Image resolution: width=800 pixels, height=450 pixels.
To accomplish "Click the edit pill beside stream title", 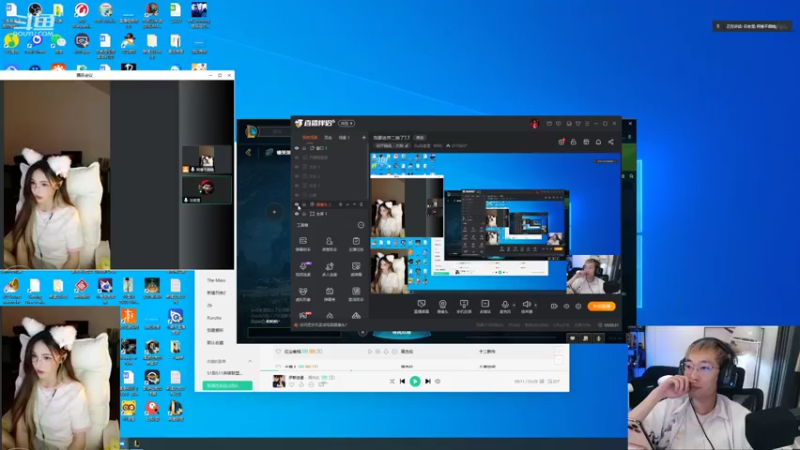I will pyautogui.click(x=420, y=138).
